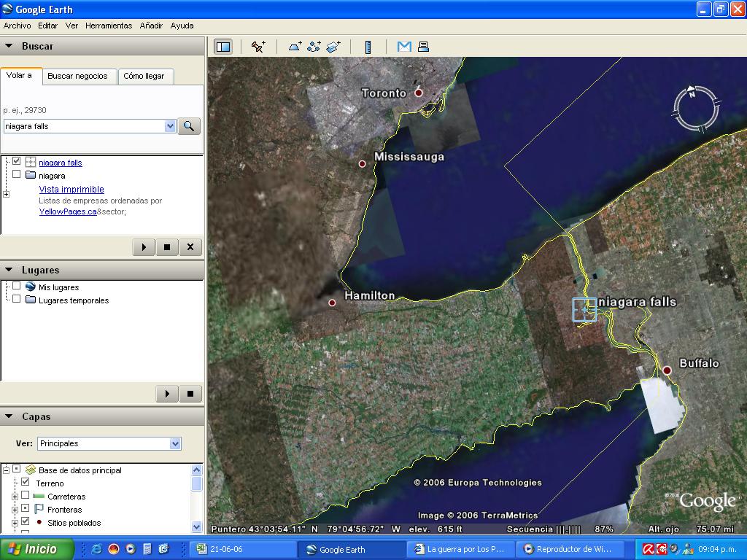Click the Lugares temporales folder icon

[x=31, y=300]
